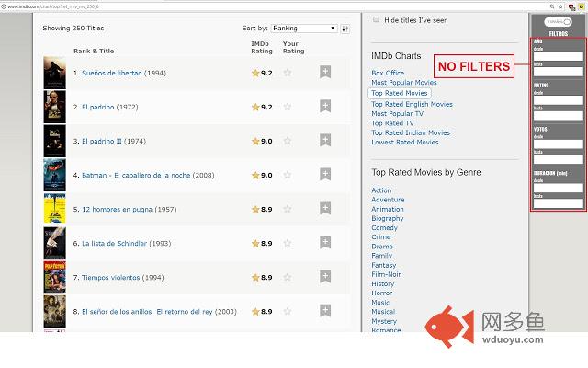588x368 pixels.
Task: Open La lista de Schindler title link
Action: coord(114,243)
